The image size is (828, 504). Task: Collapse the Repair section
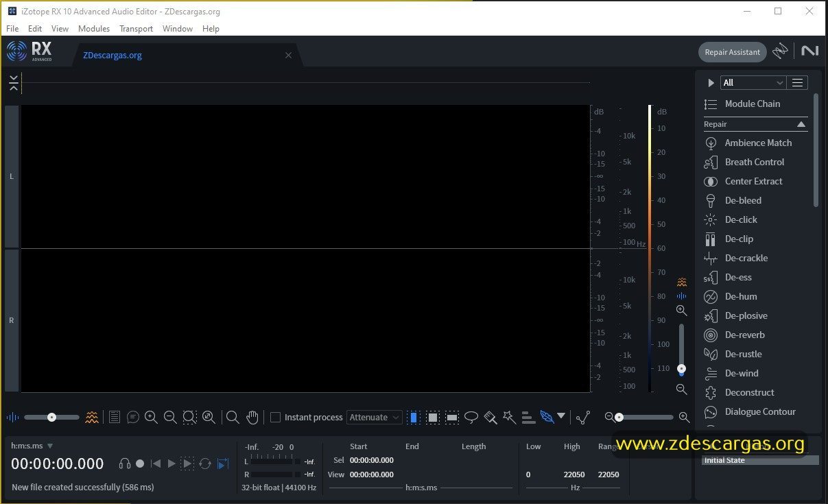(801, 124)
